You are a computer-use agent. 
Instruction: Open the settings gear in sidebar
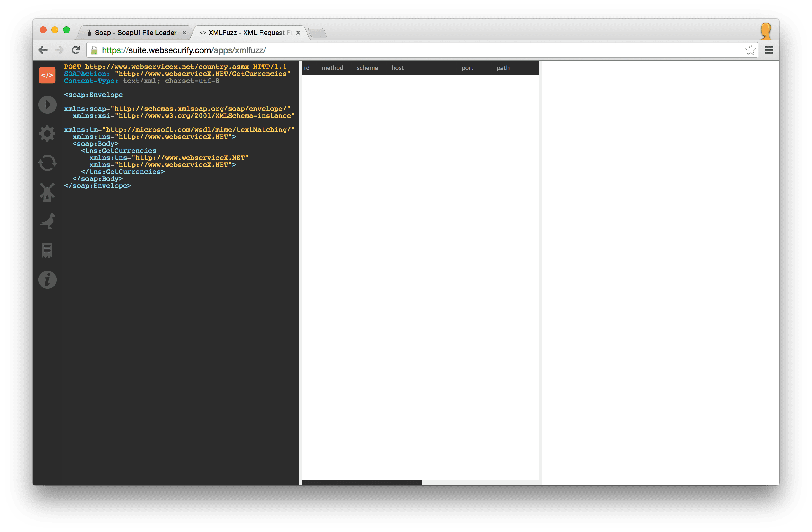coord(47,133)
